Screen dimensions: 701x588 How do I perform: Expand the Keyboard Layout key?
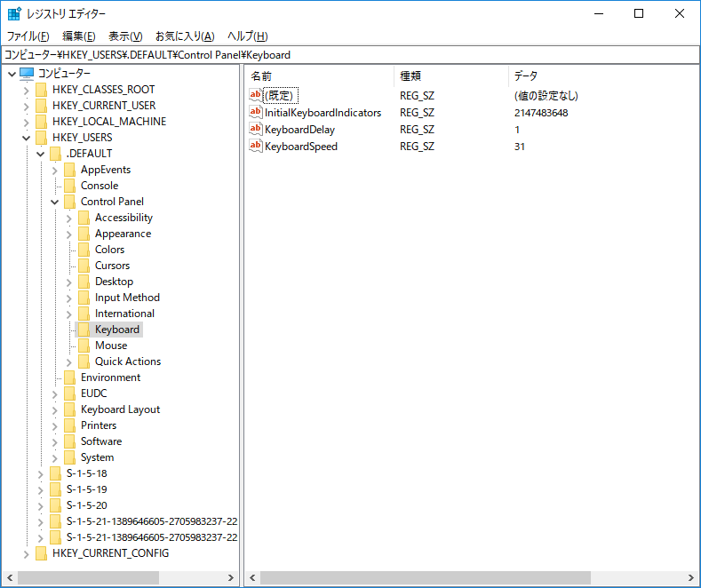55,410
